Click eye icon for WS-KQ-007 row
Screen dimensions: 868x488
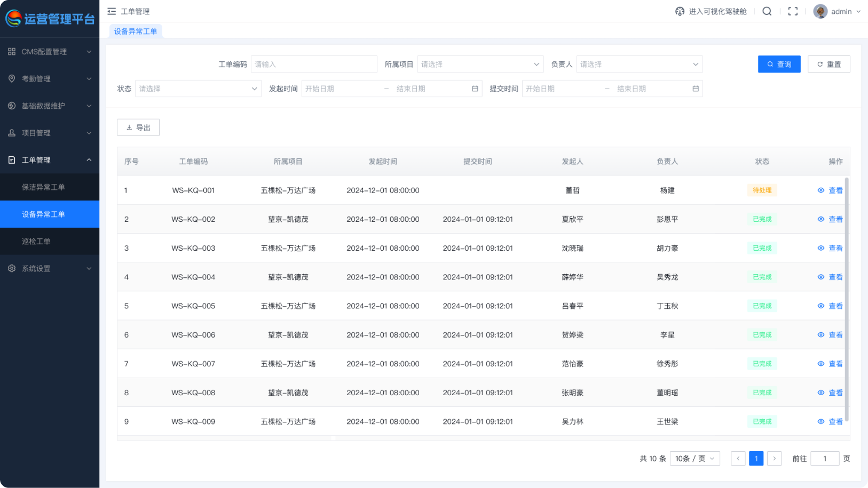point(821,364)
